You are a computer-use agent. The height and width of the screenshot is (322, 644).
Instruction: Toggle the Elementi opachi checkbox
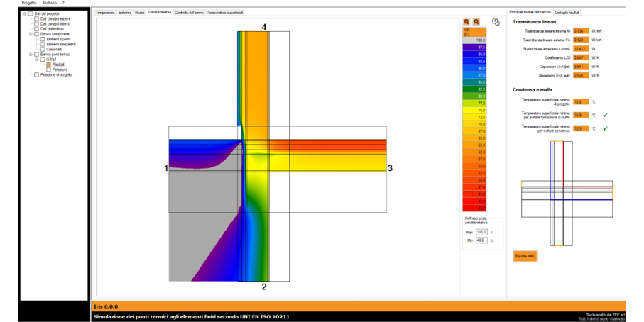click(x=43, y=38)
